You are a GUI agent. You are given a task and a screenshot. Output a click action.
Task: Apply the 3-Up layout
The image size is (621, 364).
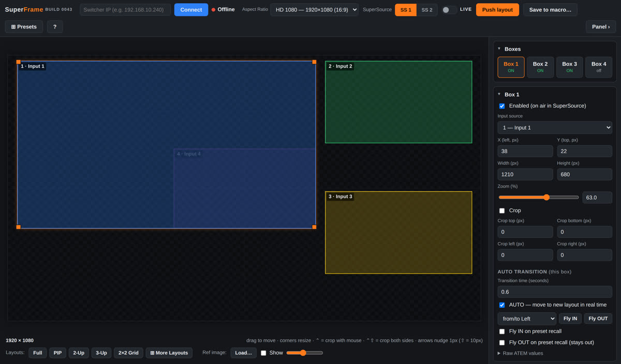(x=101, y=353)
